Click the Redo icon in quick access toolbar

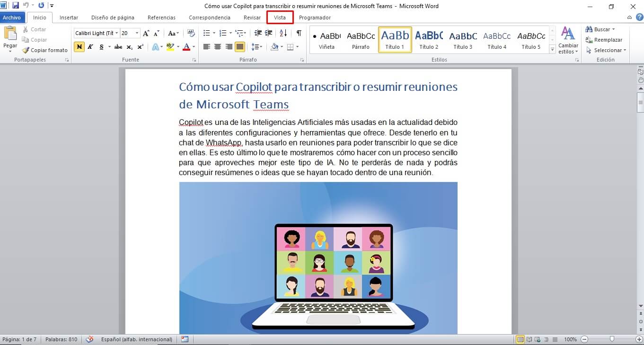pyautogui.click(x=41, y=6)
